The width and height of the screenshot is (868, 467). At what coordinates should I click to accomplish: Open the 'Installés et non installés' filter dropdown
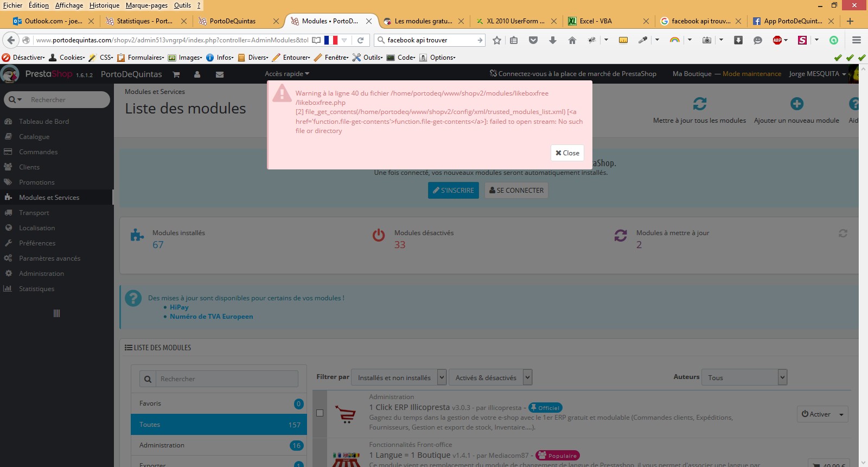click(x=399, y=377)
